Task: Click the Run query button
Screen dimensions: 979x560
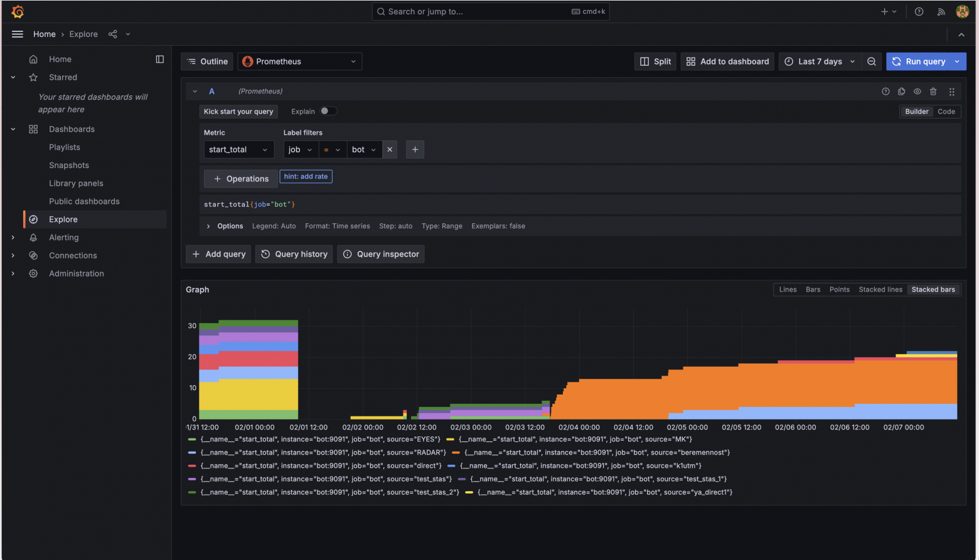Action: pos(922,61)
